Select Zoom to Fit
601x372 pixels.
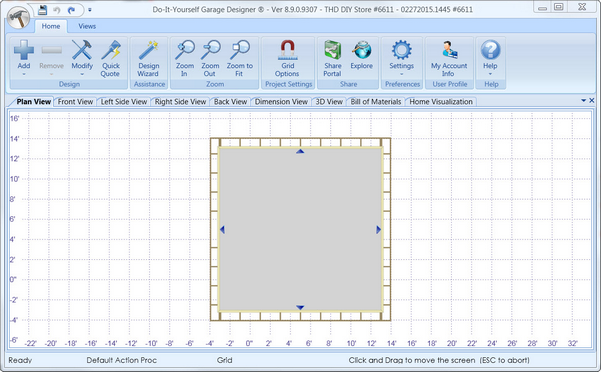coord(240,50)
